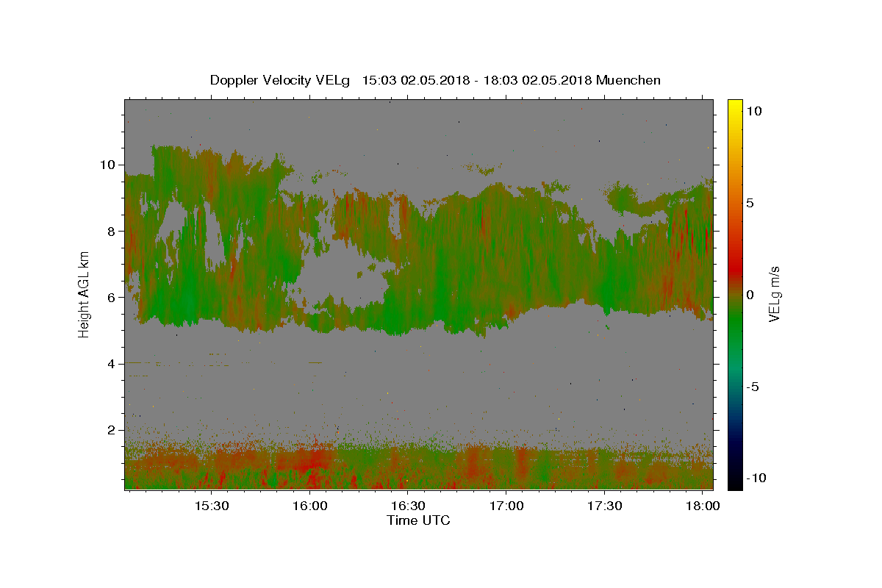Click the '18:00' time axis label

click(x=703, y=506)
